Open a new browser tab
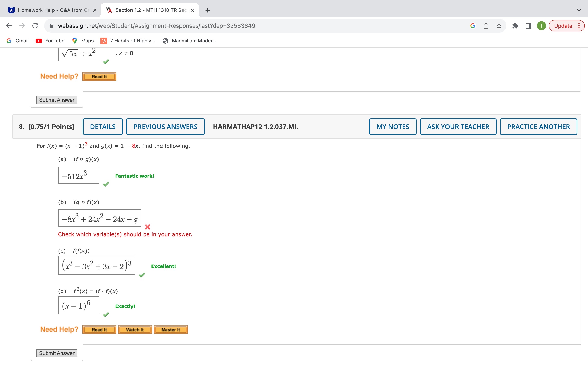 click(208, 10)
